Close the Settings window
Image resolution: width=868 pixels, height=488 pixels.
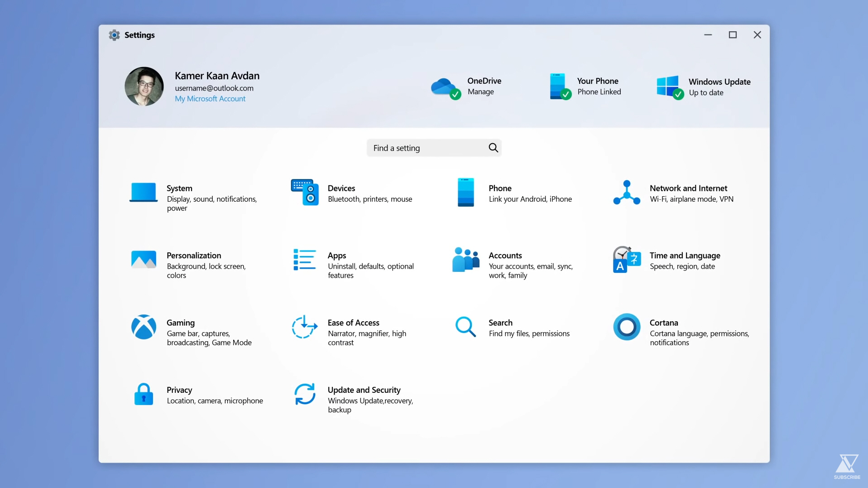click(x=757, y=35)
